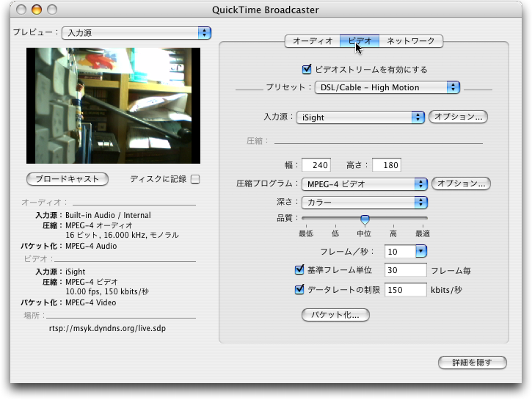The image size is (532, 400).
Task: Open the プレビュー source dropdown
Action: click(x=135, y=33)
